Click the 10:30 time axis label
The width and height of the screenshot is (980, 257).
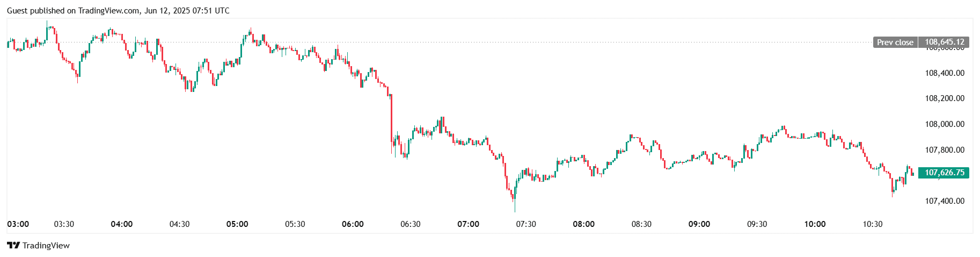(x=873, y=224)
